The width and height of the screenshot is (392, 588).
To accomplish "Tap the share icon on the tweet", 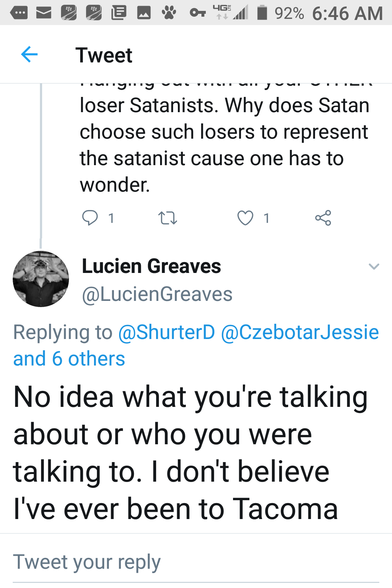I will coord(323,218).
